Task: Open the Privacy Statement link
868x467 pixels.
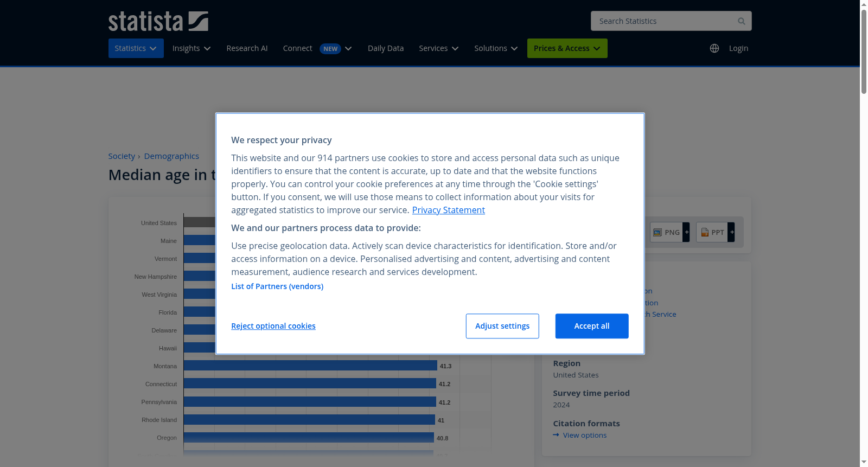Action: tap(449, 210)
